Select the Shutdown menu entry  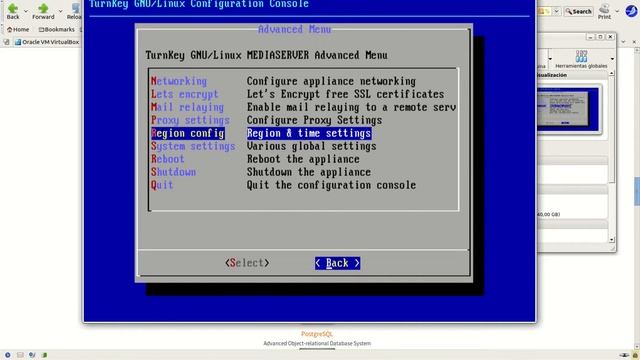click(173, 172)
